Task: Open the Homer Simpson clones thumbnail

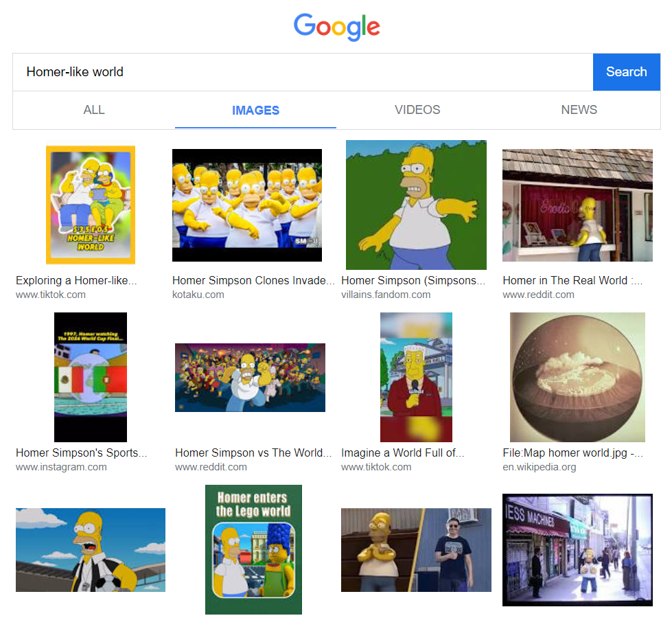Action: 247,205
